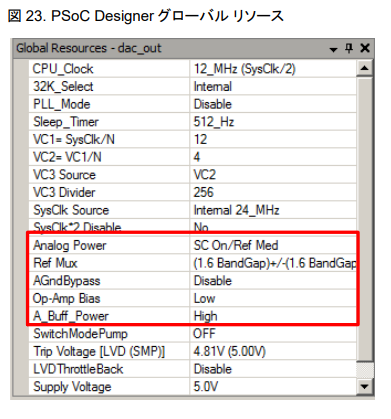
Task: Select the SysClk*2 Disable row label
Action: pos(77,227)
